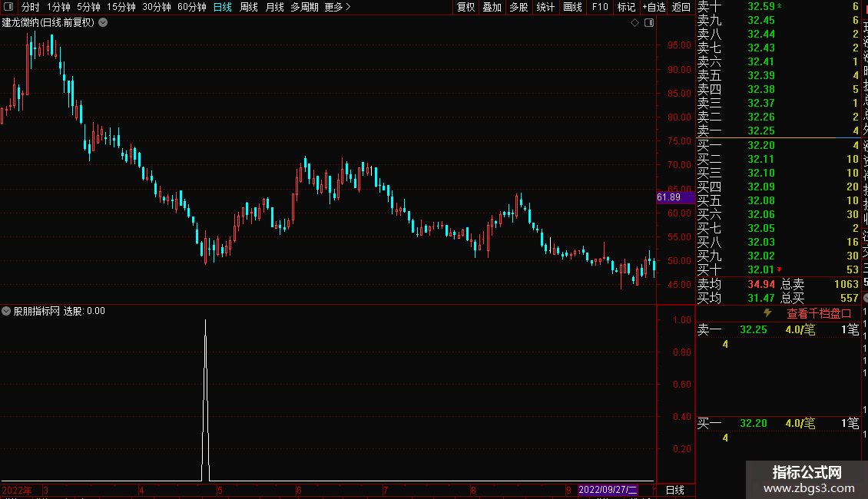868x499 pixels.
Task: Select buy price 32.01 at 买十
Action: [761, 270]
